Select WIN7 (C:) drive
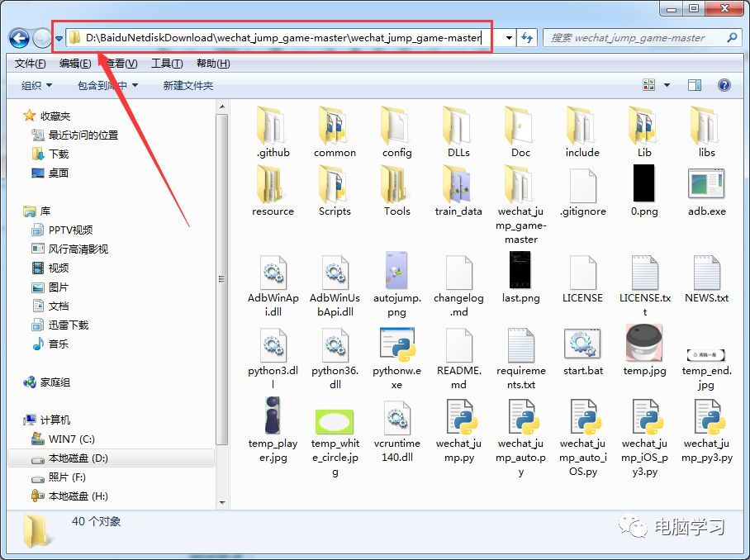750x560 pixels. click(63, 439)
